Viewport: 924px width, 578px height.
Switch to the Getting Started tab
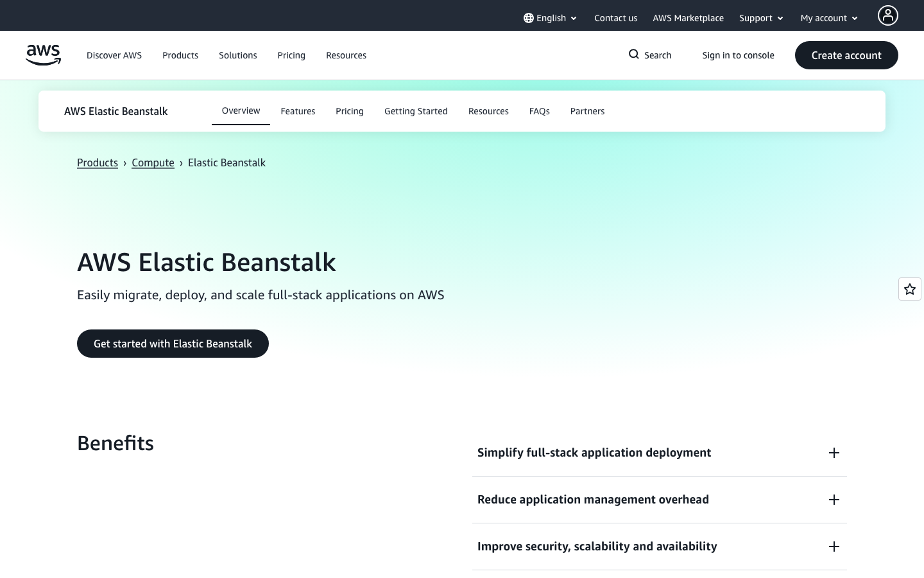[x=416, y=111]
